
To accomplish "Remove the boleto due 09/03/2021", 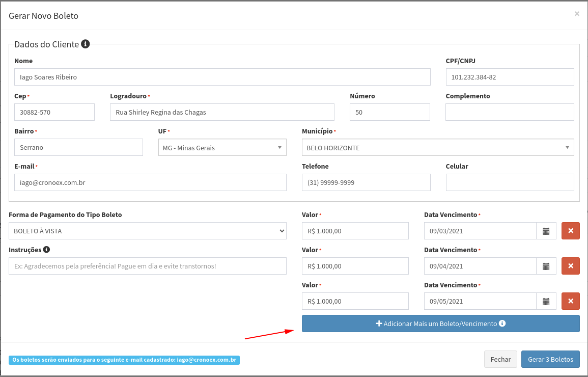I will [x=570, y=231].
